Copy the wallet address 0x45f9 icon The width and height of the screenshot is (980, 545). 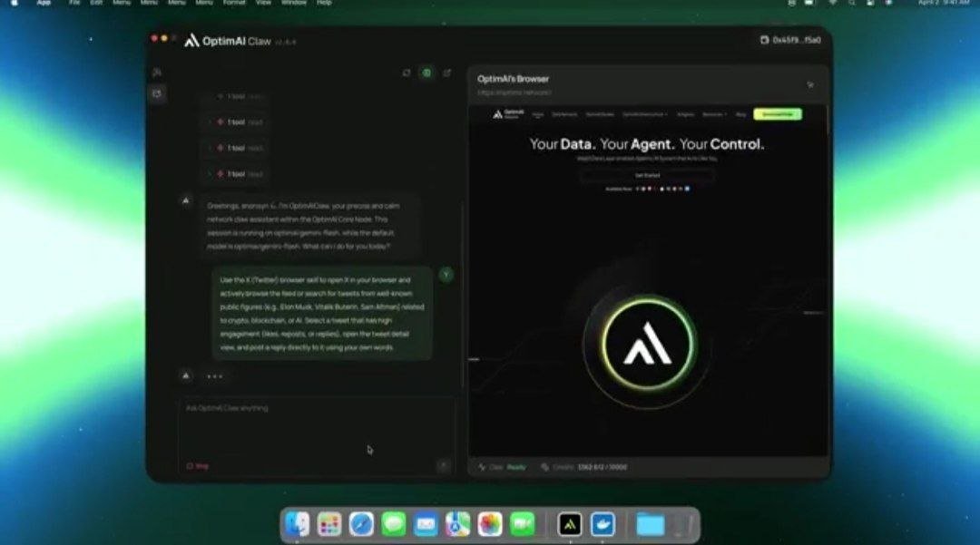click(764, 40)
